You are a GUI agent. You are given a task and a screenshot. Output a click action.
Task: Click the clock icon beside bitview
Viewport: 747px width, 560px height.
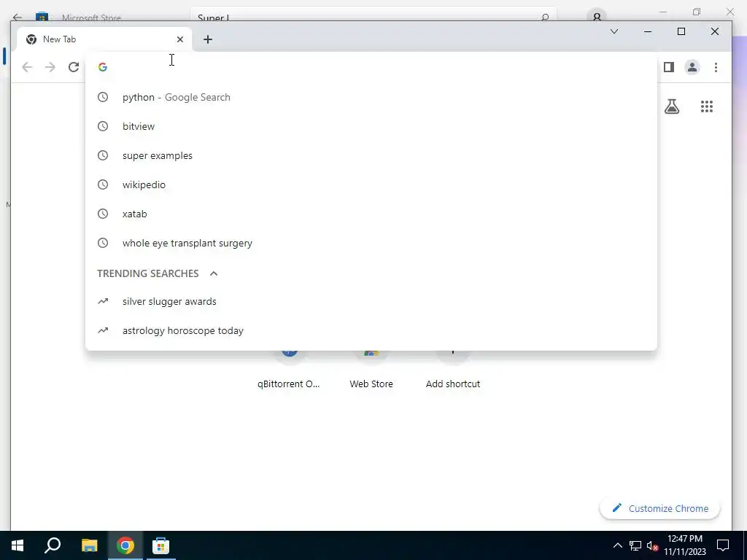coord(102,126)
